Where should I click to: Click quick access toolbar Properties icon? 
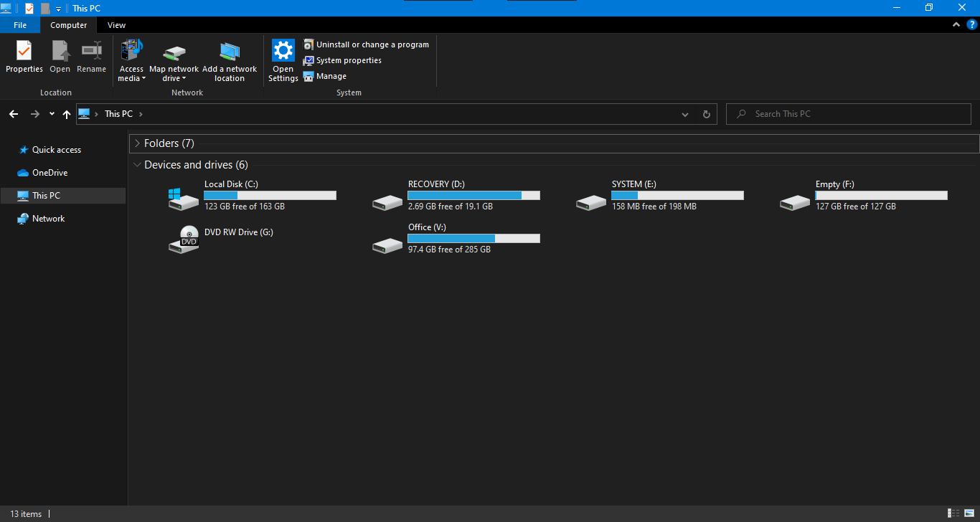click(29, 9)
